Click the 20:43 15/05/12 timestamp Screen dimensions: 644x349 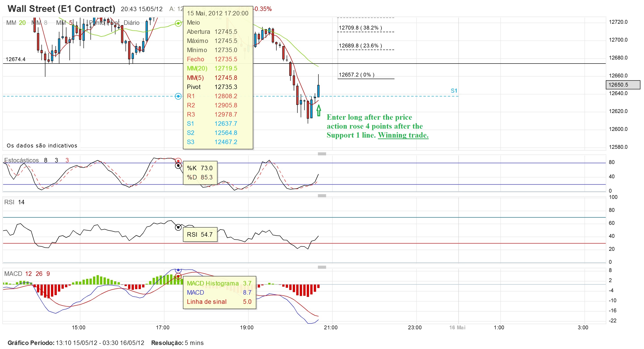point(142,9)
